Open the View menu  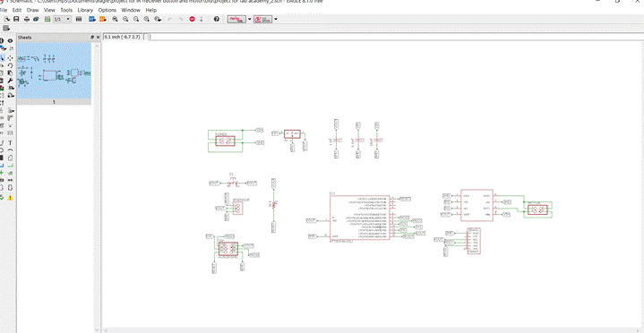(49, 10)
